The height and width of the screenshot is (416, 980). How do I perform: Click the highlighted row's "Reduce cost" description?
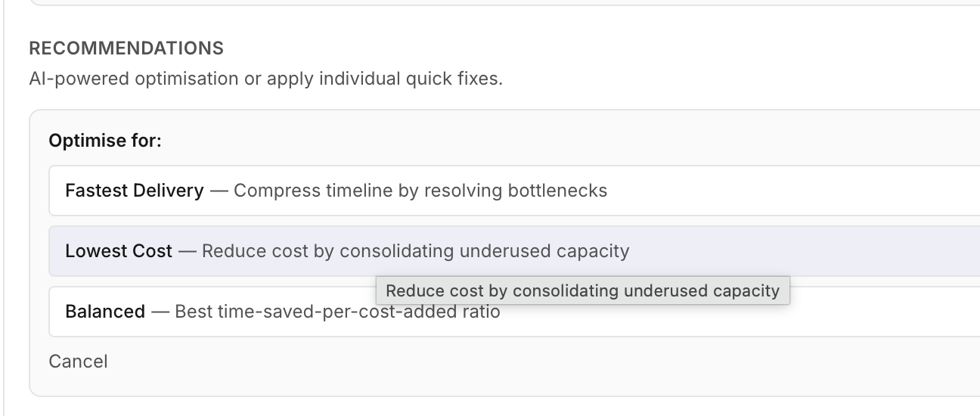pyautogui.click(x=415, y=251)
